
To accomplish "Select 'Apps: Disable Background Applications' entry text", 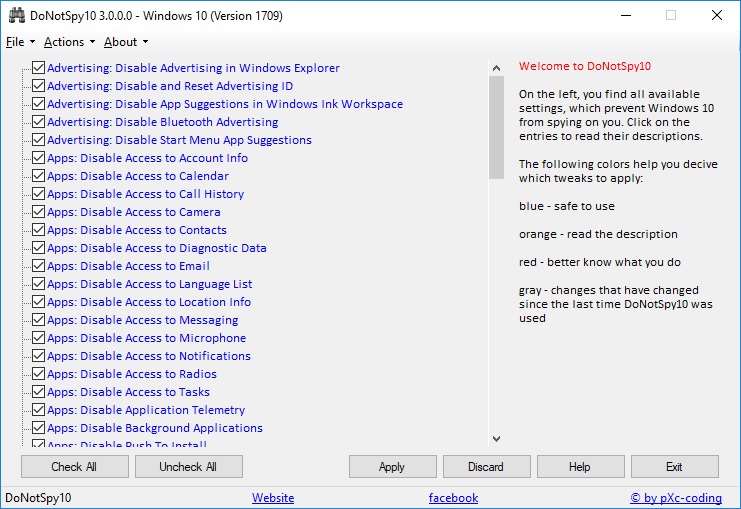I will click(155, 428).
